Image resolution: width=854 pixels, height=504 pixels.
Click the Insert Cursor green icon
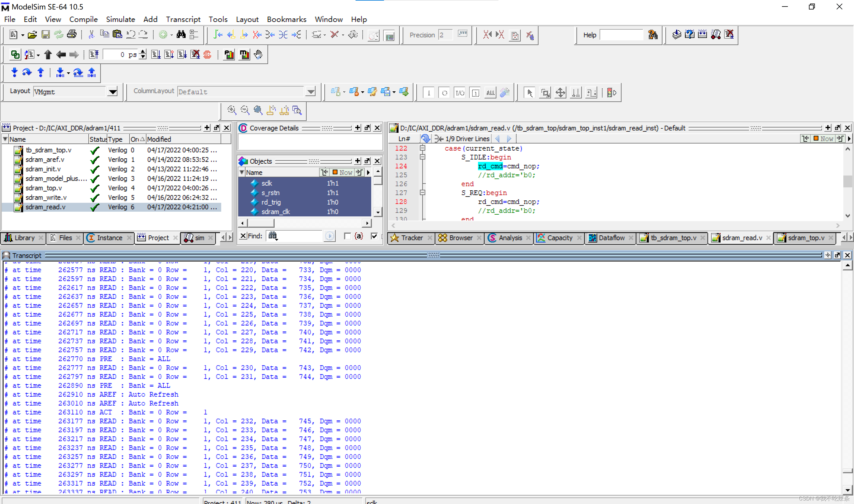point(218,35)
